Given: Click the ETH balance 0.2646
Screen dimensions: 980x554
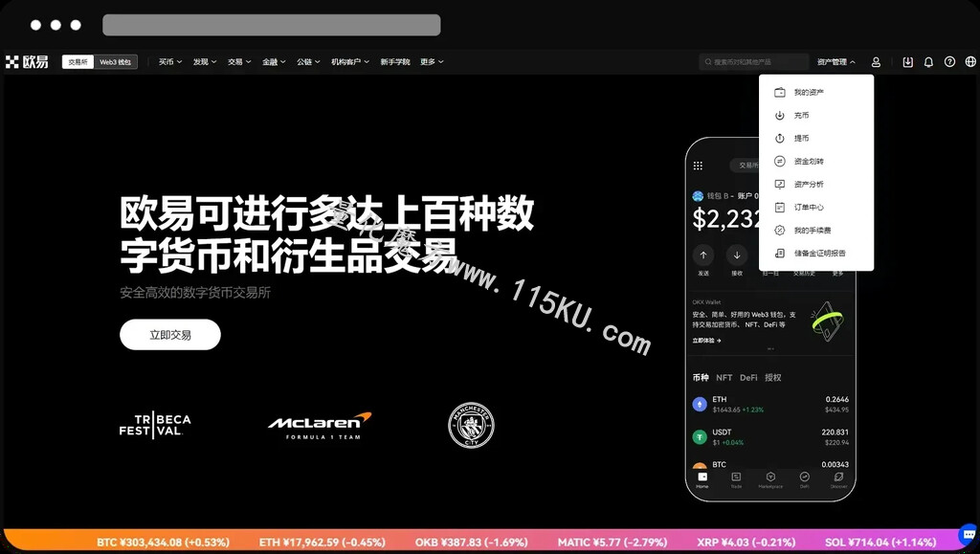Looking at the screenshot, I should click(836, 400).
